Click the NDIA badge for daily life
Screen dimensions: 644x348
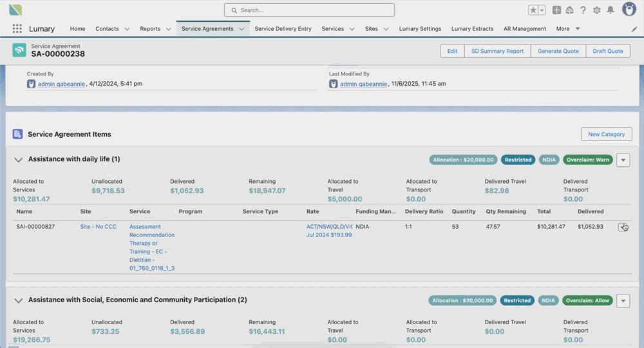[x=549, y=160]
